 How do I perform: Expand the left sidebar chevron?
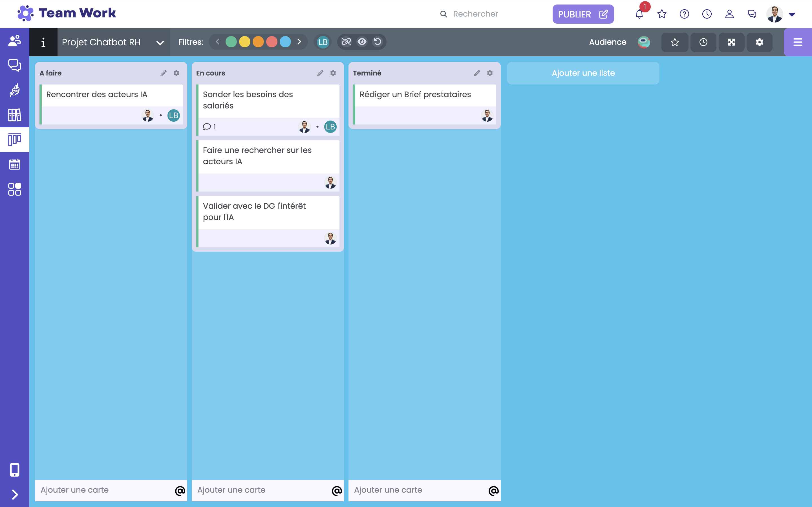pyautogui.click(x=14, y=495)
